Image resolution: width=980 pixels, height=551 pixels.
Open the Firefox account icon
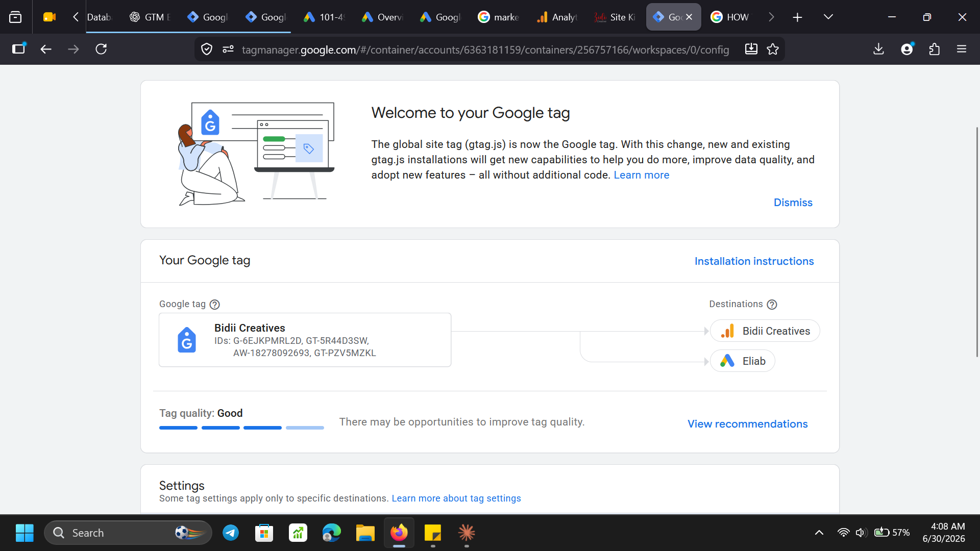907,49
